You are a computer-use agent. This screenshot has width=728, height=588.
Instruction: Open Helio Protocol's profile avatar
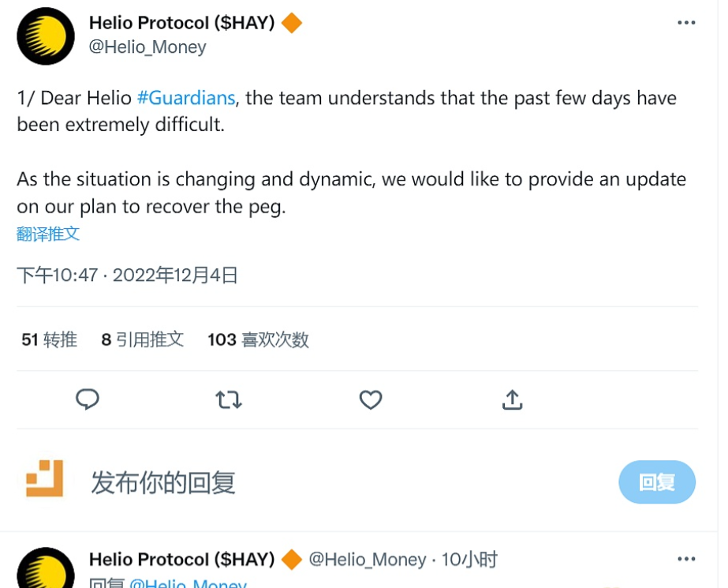45,36
